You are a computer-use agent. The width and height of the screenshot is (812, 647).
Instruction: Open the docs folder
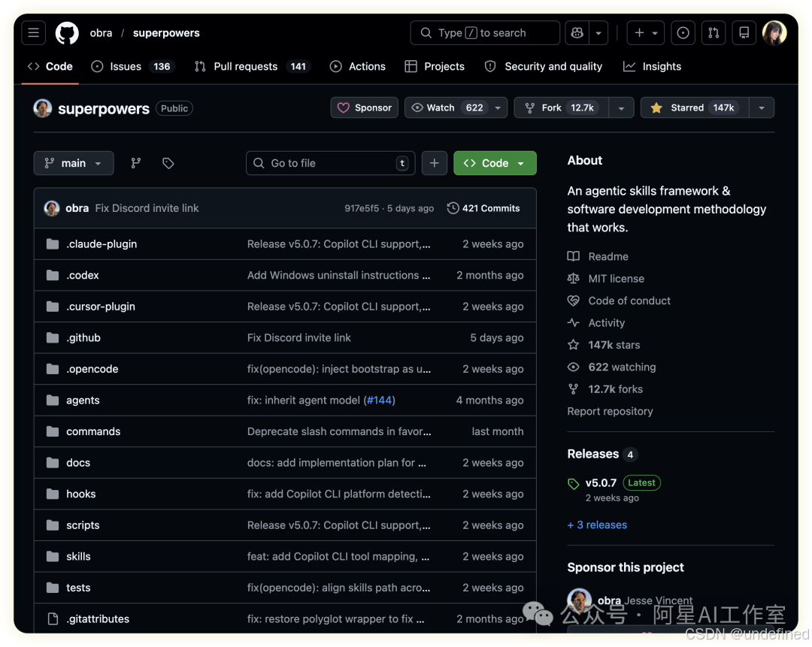(x=78, y=463)
